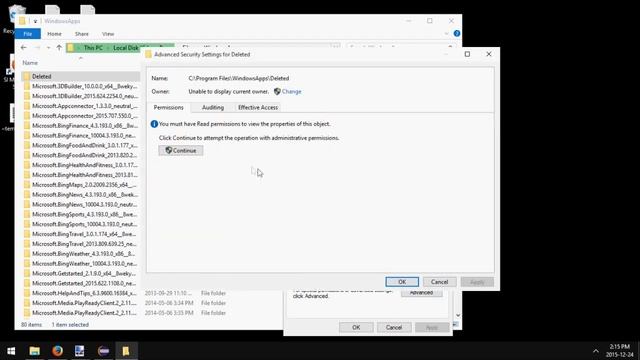Select Microsoft.BingTravel_3.0.1.174_x64 folder
The height and width of the screenshot is (360, 640).
81,234
